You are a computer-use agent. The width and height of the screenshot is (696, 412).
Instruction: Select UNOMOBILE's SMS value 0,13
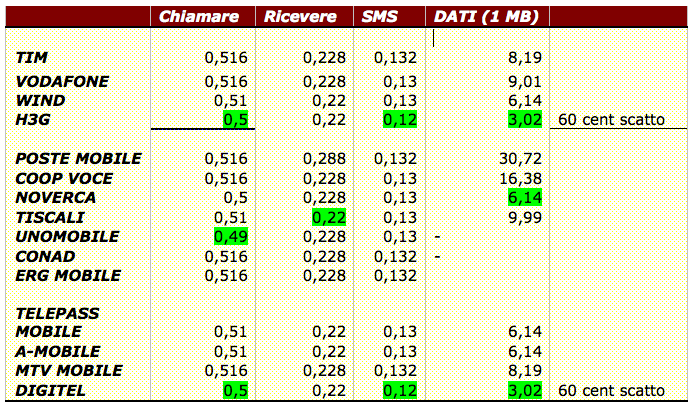click(x=400, y=237)
